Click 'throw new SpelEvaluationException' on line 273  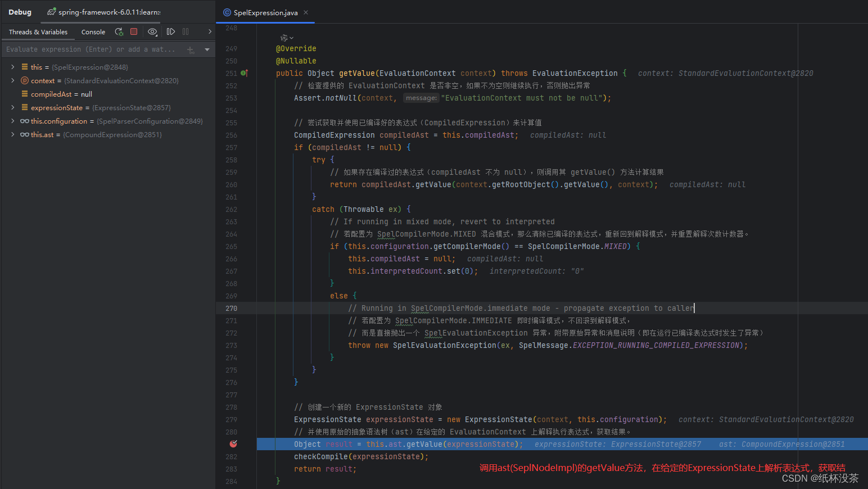[422, 345]
